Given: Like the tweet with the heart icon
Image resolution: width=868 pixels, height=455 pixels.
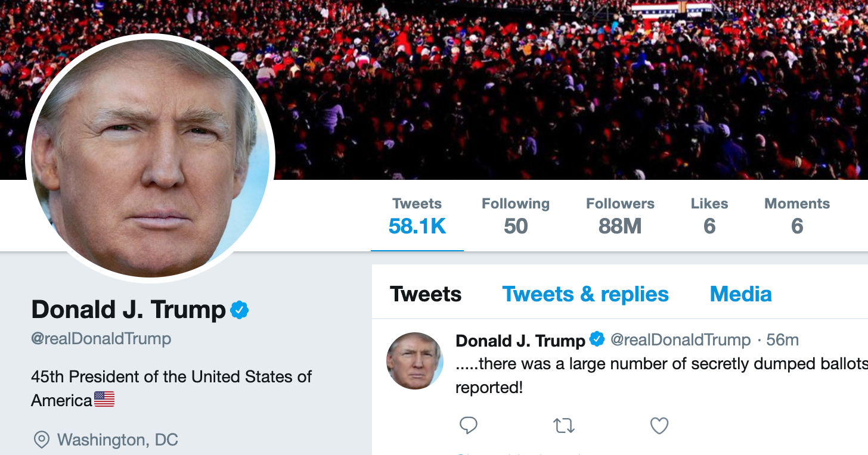Looking at the screenshot, I should pyautogui.click(x=659, y=425).
